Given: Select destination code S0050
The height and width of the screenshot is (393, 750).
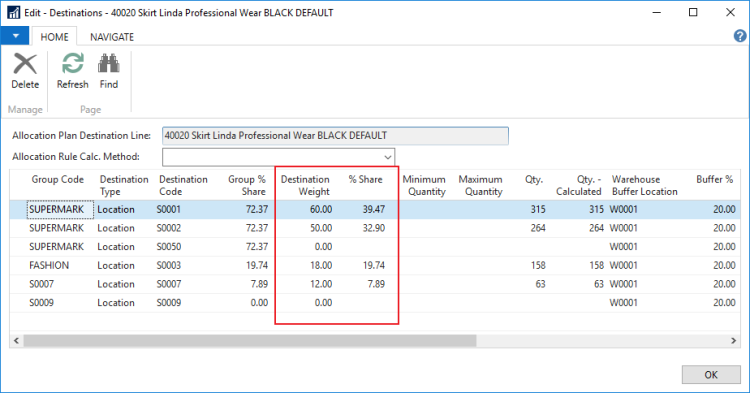Looking at the screenshot, I should [168, 247].
